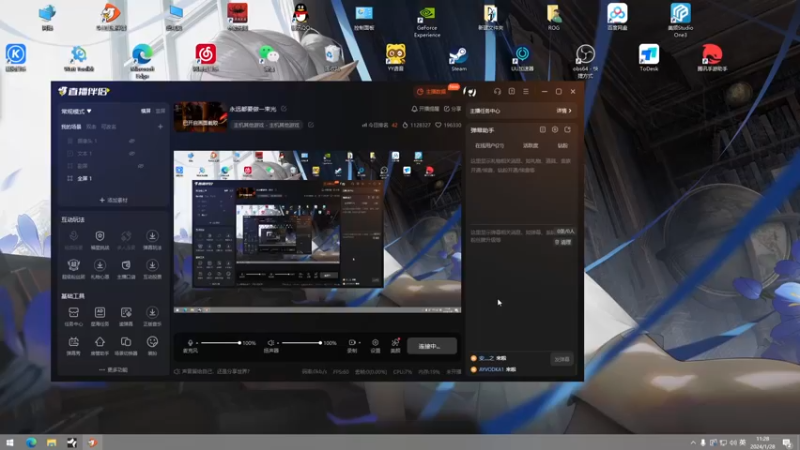Adjust the microphone volume slider handle

click(x=239, y=343)
